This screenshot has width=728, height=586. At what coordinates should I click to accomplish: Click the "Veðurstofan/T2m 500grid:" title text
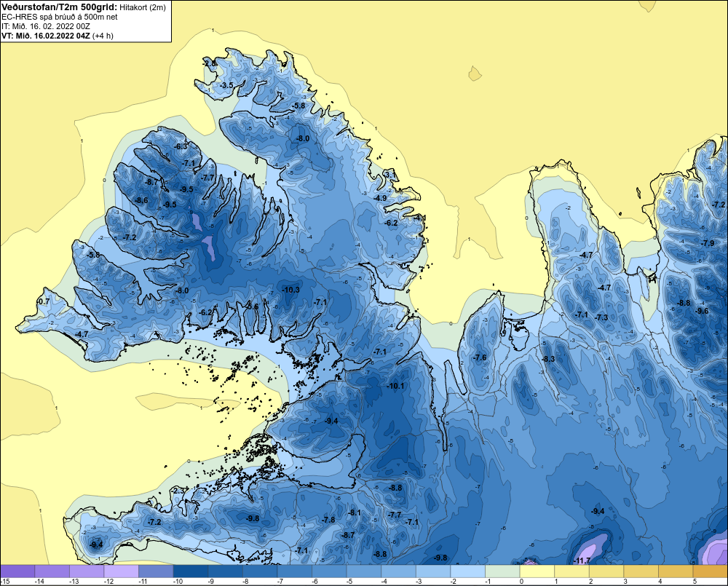click(x=58, y=7)
